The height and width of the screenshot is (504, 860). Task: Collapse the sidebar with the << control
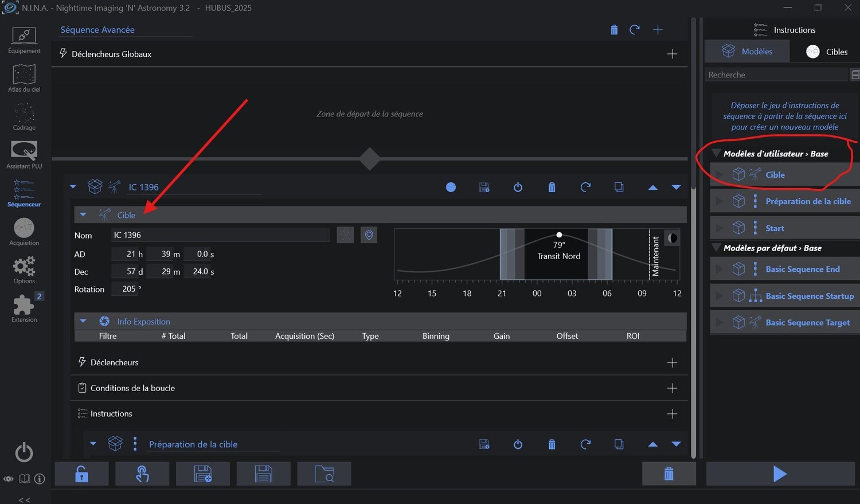click(24, 499)
